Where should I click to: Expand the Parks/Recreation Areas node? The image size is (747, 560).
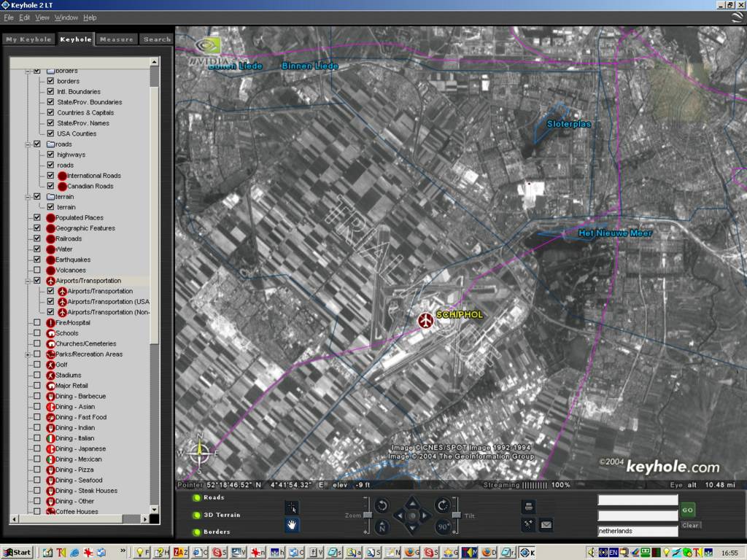click(28, 355)
